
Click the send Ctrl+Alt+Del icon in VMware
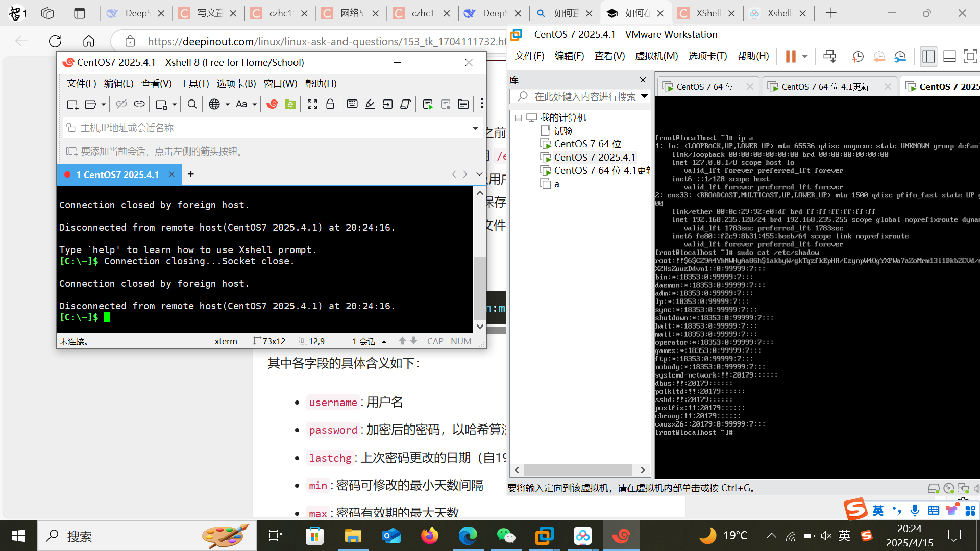tap(829, 56)
